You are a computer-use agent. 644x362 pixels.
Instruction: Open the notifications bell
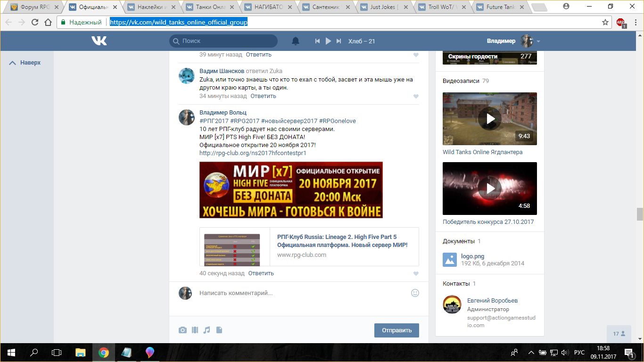[x=296, y=41]
